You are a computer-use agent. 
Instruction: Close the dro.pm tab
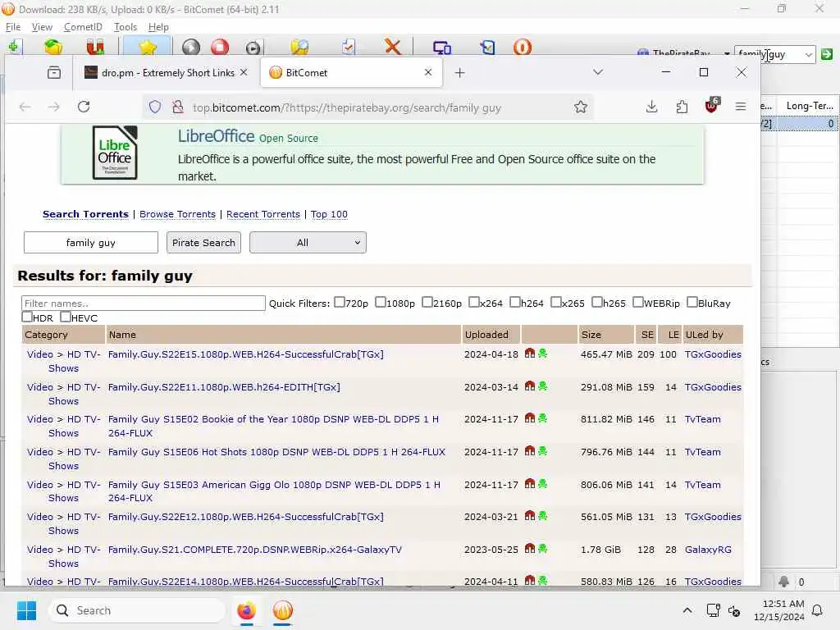pos(244,72)
